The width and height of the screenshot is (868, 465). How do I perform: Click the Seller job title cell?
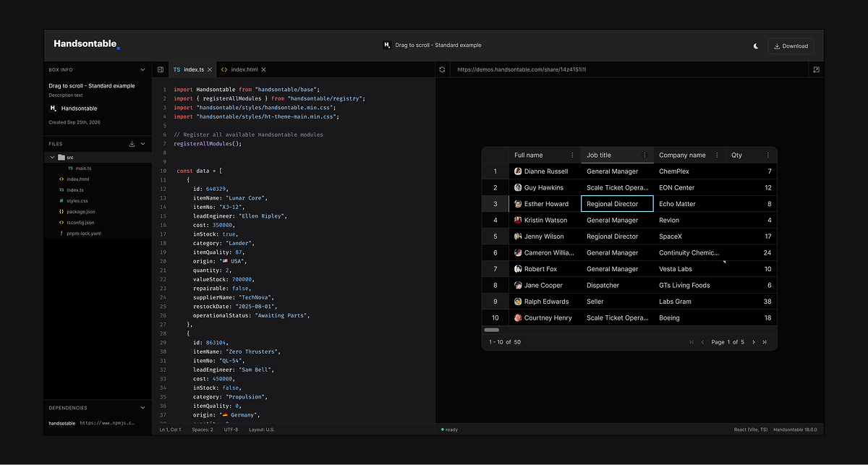click(617, 302)
